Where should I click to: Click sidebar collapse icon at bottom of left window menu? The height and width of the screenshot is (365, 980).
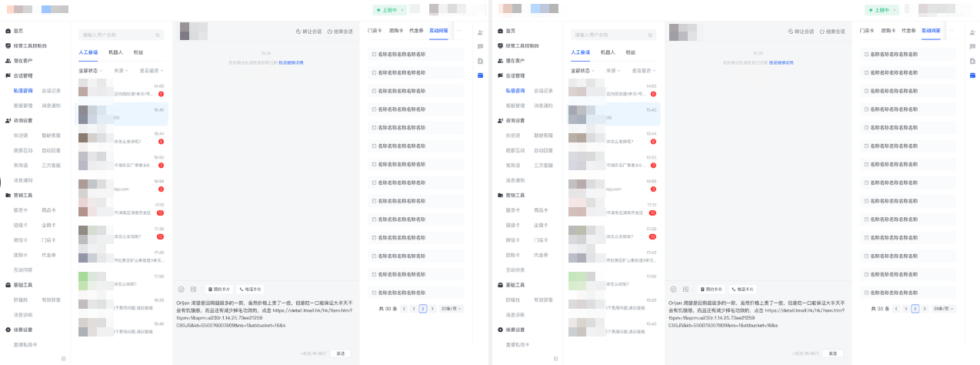tap(64, 358)
